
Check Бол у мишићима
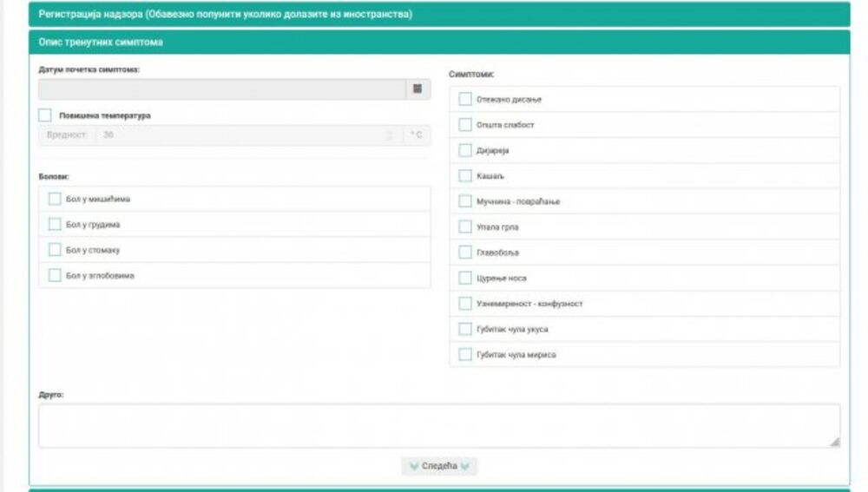pyautogui.click(x=55, y=199)
